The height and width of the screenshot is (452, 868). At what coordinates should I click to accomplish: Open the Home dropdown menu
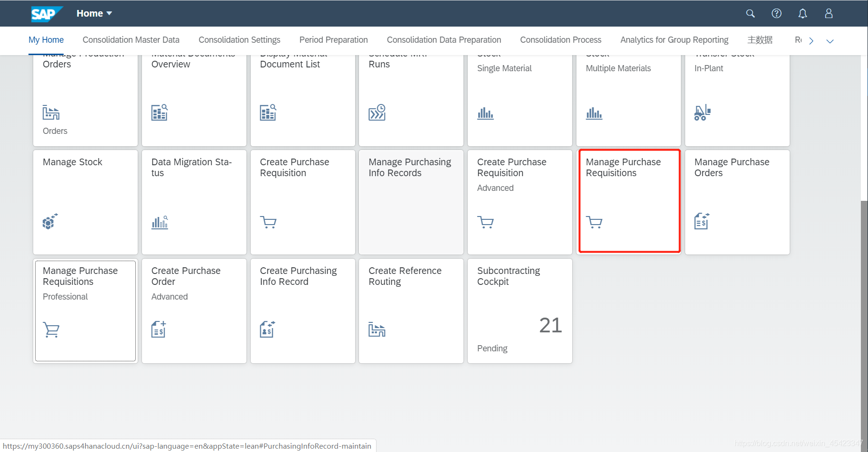coord(94,13)
